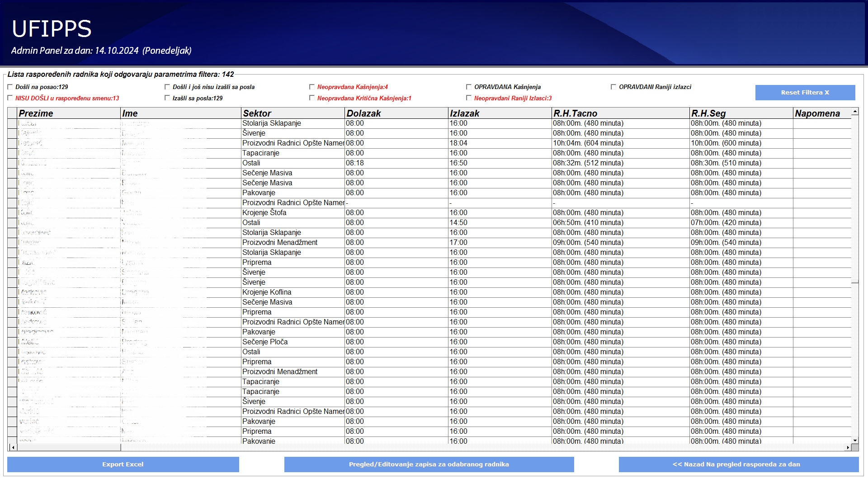The height and width of the screenshot is (488, 868).
Task: Click the table's scroll down arrow
Action: 855,440
